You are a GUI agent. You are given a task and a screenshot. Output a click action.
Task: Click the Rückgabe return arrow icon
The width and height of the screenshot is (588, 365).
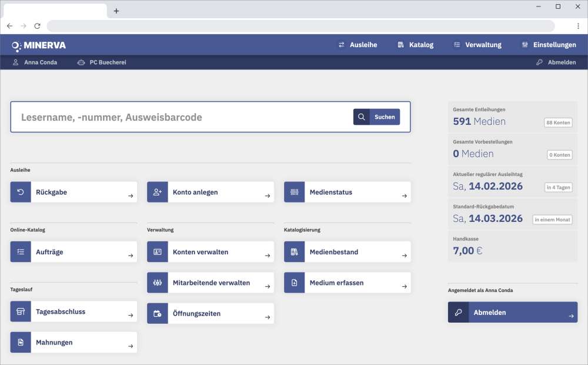coord(21,193)
